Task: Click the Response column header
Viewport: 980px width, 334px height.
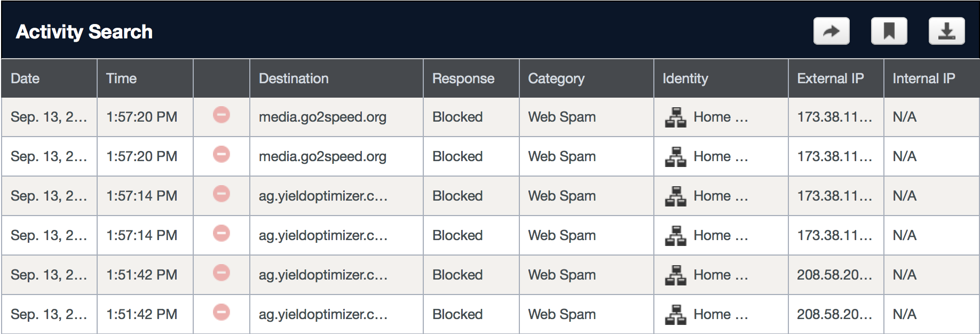Action: coord(463,78)
